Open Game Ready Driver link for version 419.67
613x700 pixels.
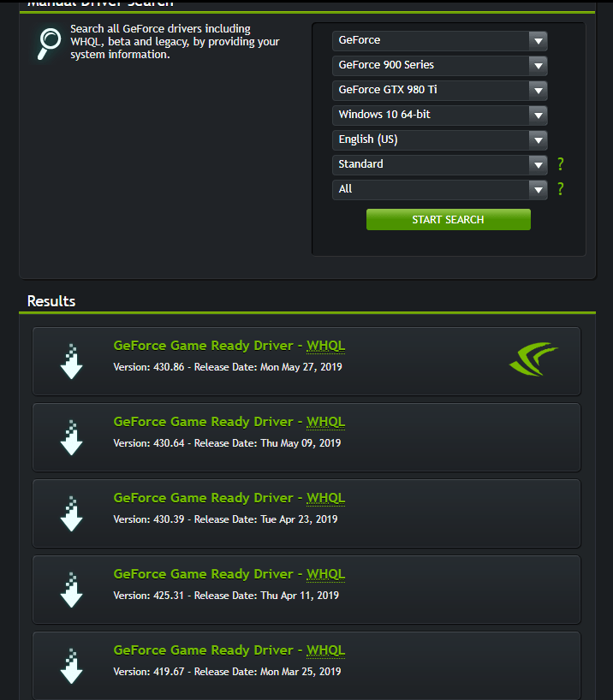[x=229, y=650]
